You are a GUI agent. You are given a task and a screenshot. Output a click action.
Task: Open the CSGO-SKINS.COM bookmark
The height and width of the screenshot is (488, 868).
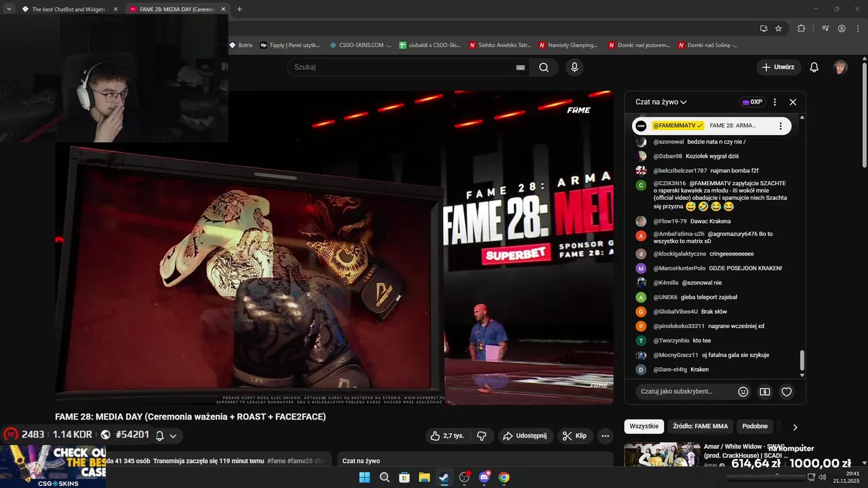[x=361, y=45]
